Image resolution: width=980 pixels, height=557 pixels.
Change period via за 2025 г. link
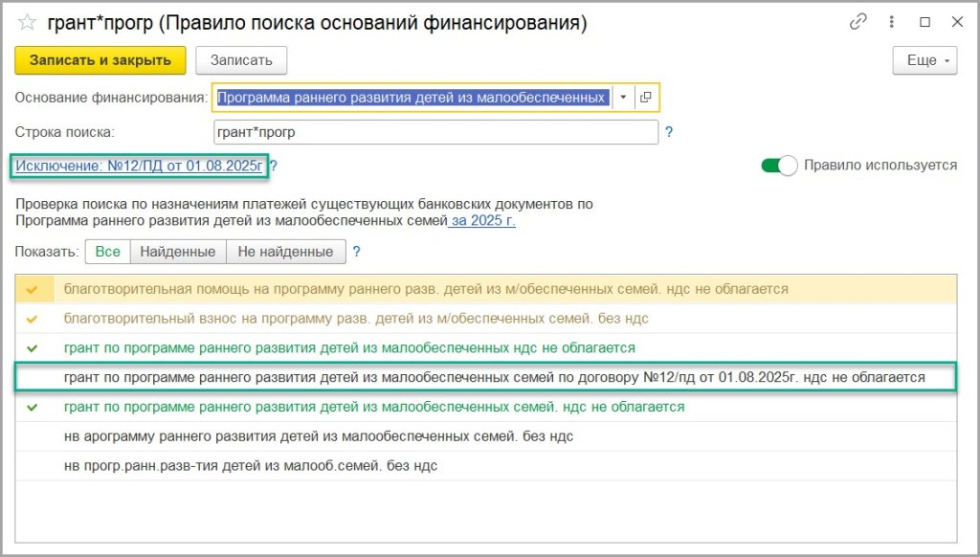482,220
